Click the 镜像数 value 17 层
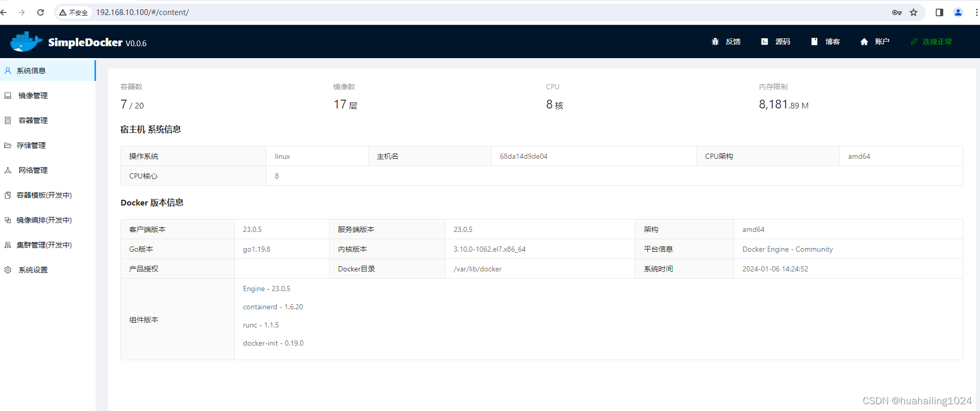The image size is (980, 411). 345,105
